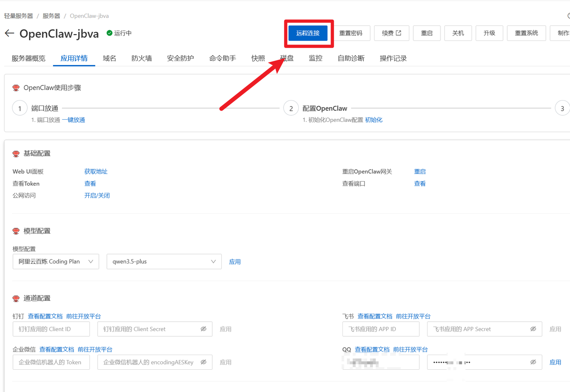This screenshot has height=392, width=570.
Task: Click 应用 next to the model dropdowns
Action: tap(235, 262)
